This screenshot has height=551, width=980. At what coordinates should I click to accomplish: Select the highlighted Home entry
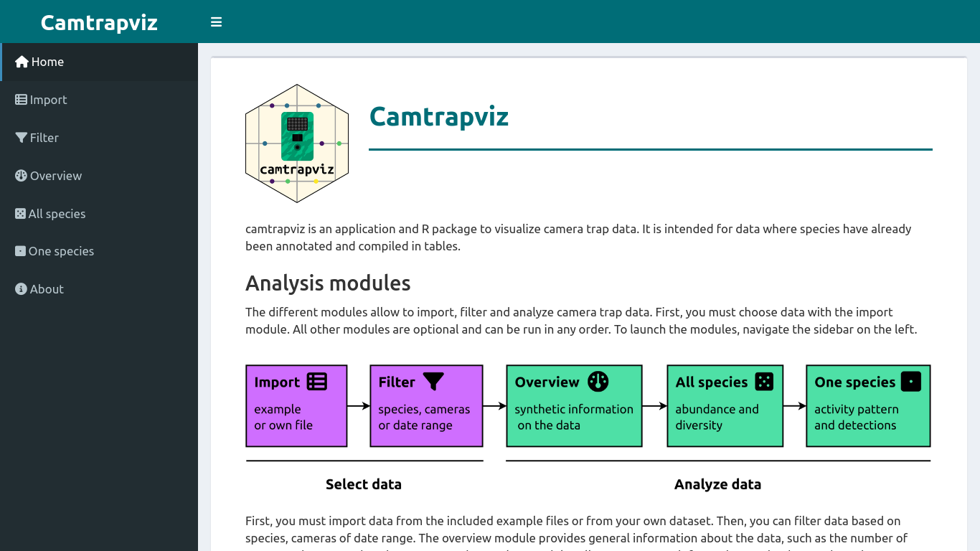45,61
